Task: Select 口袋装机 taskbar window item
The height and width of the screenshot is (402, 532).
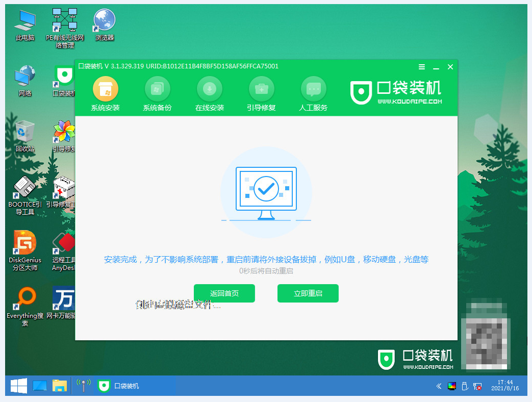Action: [x=119, y=386]
